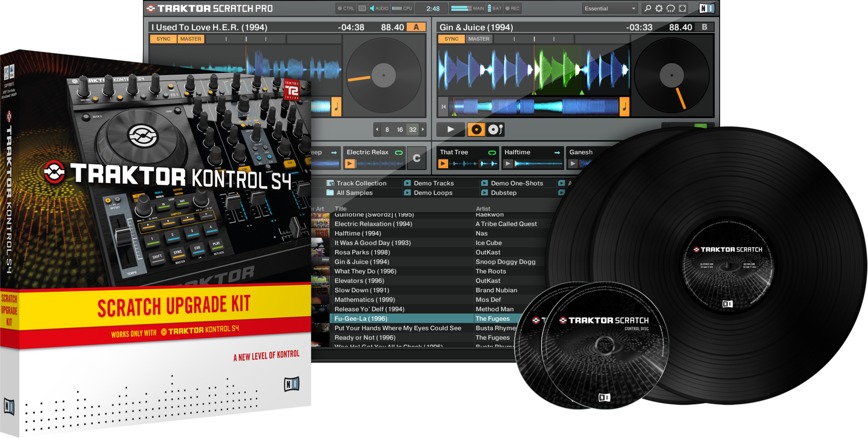Click the right arrow after loop size 32
Screen dimensions: 868x438
tap(423, 129)
